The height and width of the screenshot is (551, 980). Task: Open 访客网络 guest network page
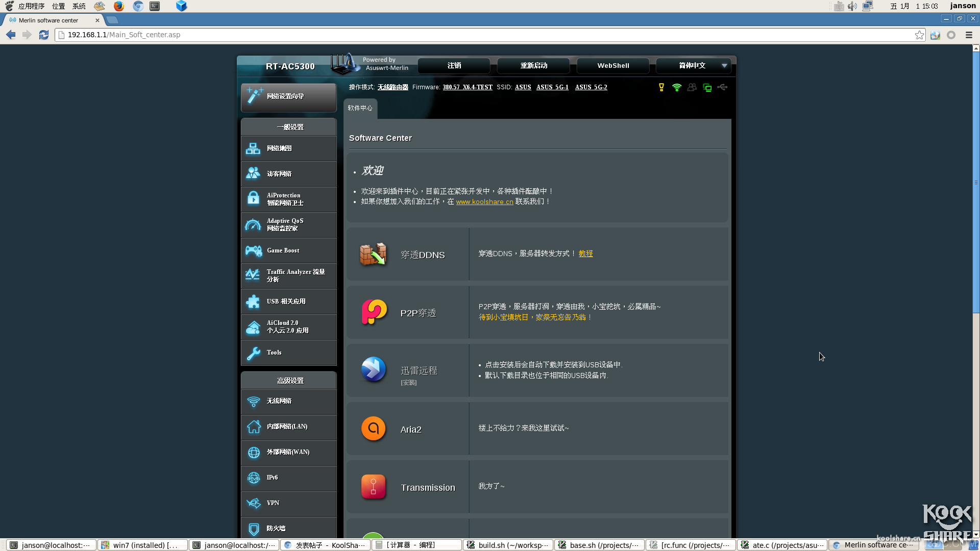[289, 174]
